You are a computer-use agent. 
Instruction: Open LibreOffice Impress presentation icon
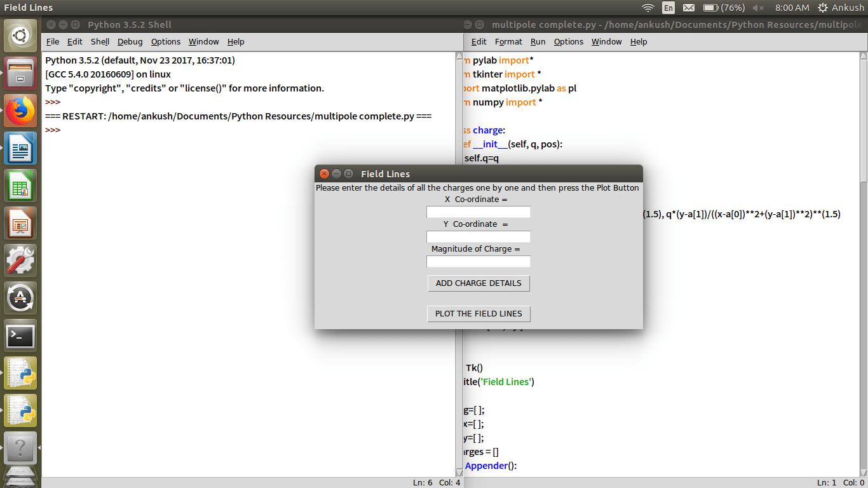click(x=20, y=223)
